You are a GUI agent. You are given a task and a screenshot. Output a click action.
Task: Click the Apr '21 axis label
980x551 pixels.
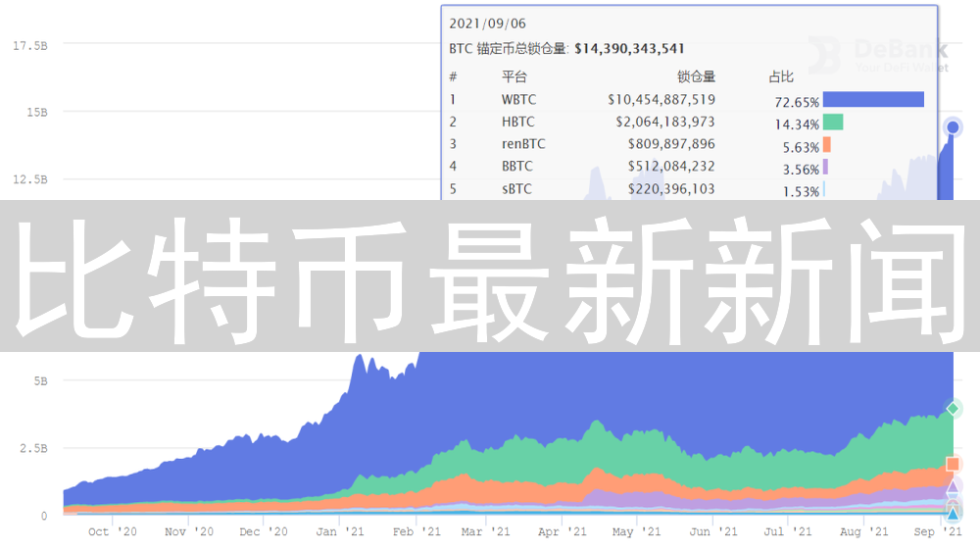pos(562,531)
